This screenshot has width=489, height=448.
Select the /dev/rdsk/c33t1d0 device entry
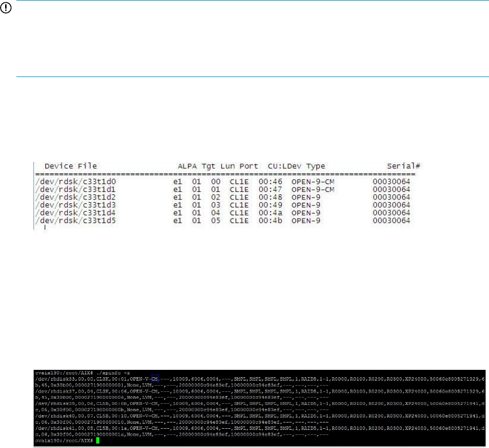click(x=66, y=181)
